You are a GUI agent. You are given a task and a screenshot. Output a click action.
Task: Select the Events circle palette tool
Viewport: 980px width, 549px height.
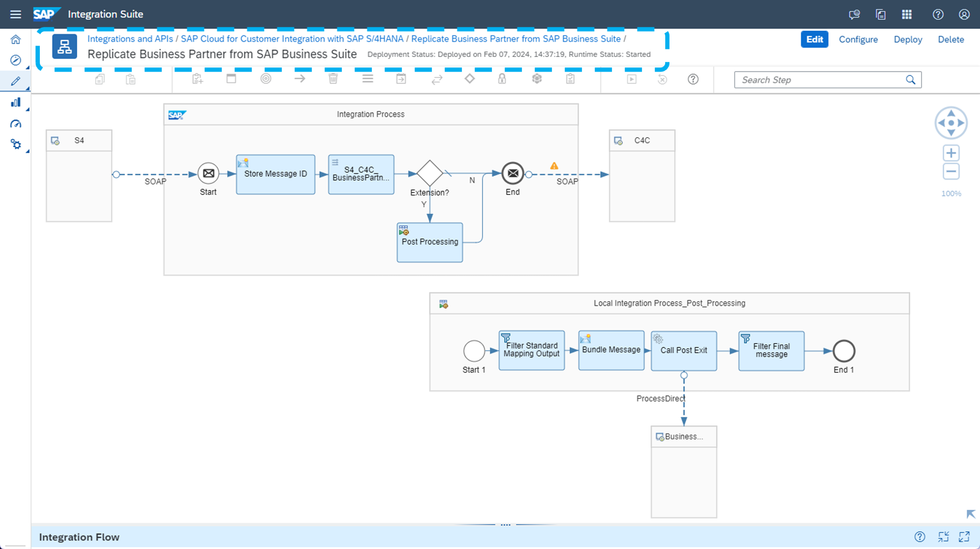coord(266,78)
